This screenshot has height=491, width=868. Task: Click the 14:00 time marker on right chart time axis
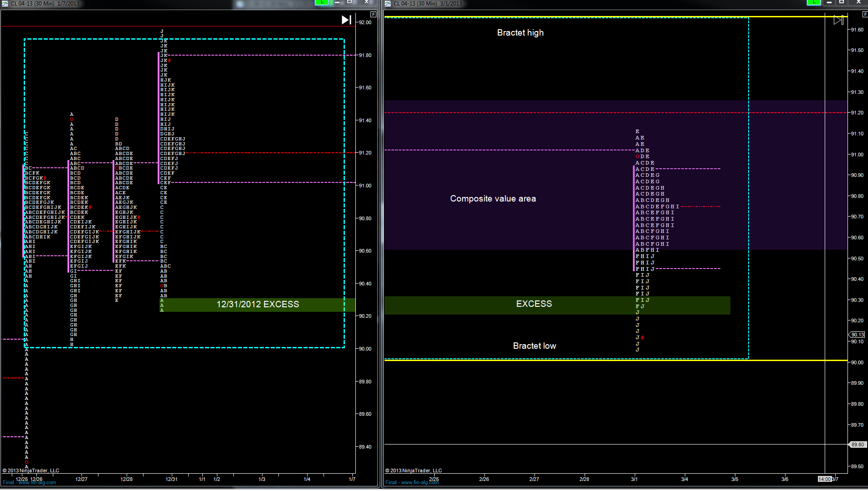(x=825, y=479)
